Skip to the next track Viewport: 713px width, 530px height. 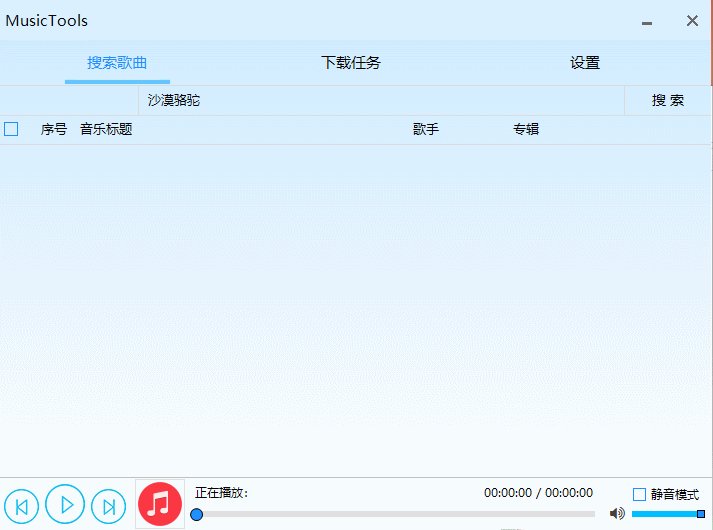[x=109, y=506]
